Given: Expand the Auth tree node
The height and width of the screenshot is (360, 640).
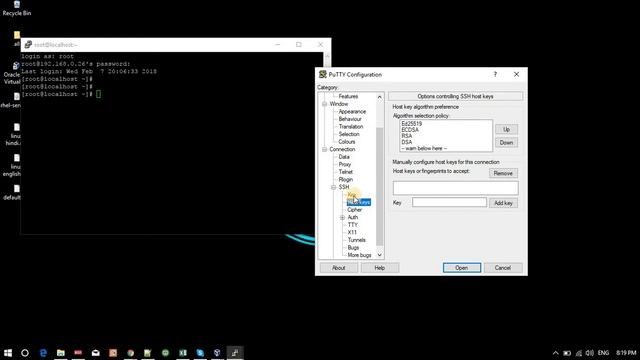Looking at the screenshot, I should 342,217.
